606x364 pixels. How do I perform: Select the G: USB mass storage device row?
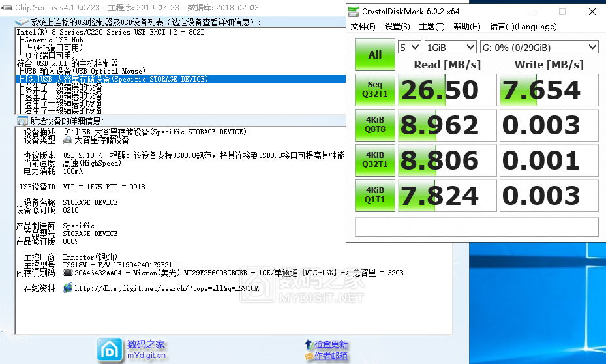(181, 79)
